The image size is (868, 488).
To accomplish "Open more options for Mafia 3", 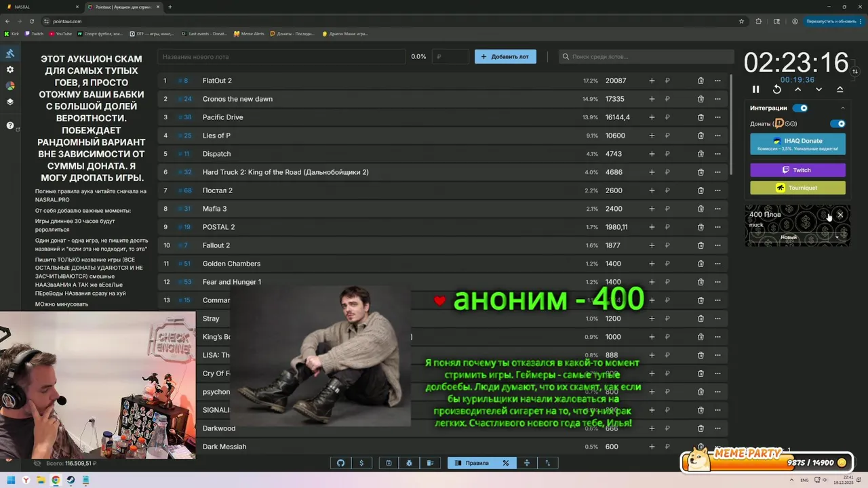I will click(x=717, y=209).
